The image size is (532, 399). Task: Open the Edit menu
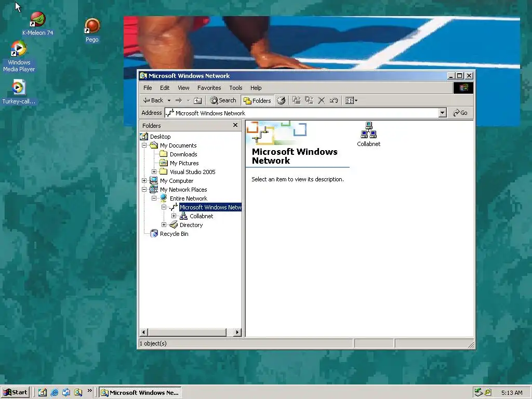click(x=165, y=88)
